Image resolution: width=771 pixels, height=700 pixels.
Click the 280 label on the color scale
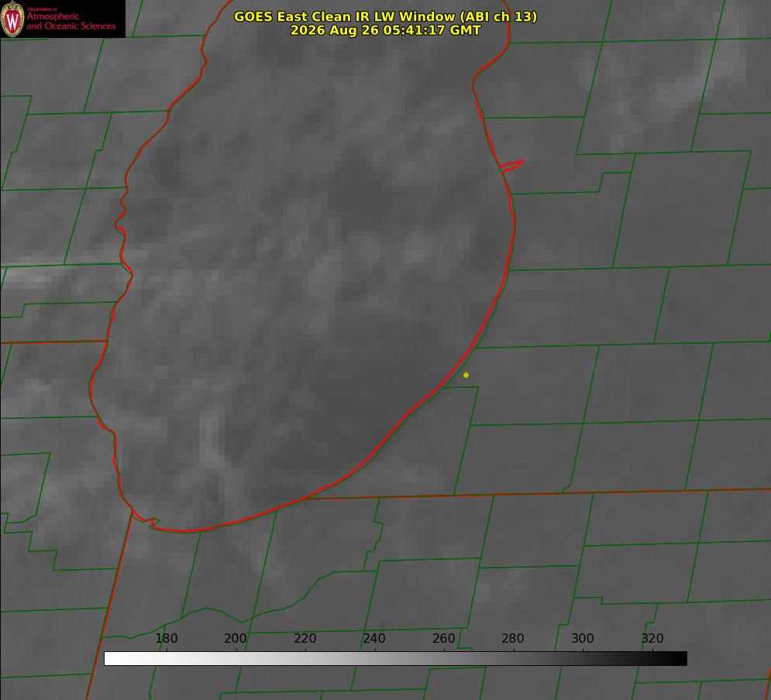[x=513, y=638]
